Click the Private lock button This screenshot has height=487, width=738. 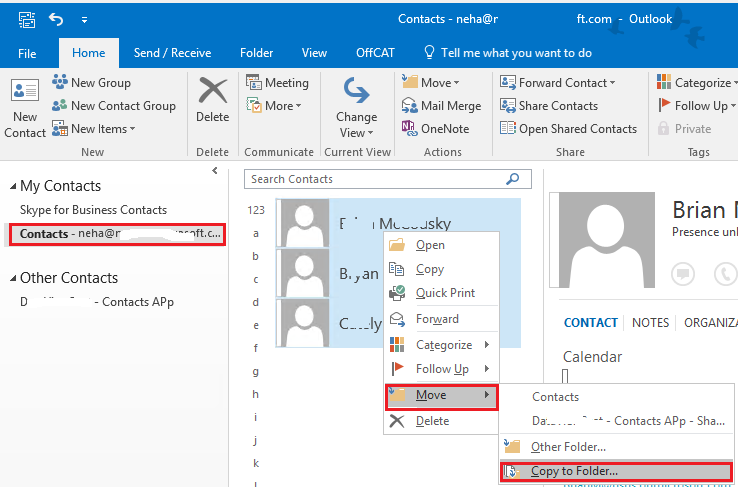(x=684, y=129)
